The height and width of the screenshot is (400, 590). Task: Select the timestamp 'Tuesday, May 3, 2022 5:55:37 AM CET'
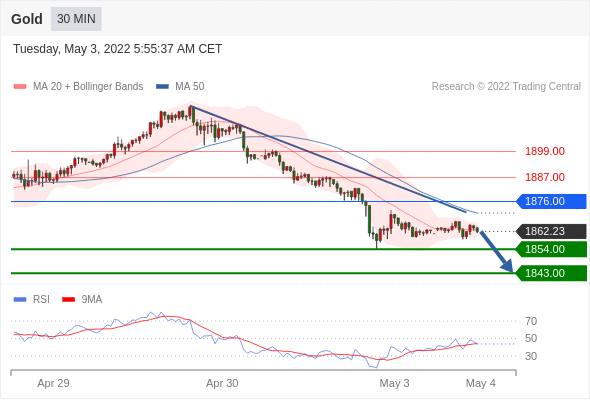117,49
